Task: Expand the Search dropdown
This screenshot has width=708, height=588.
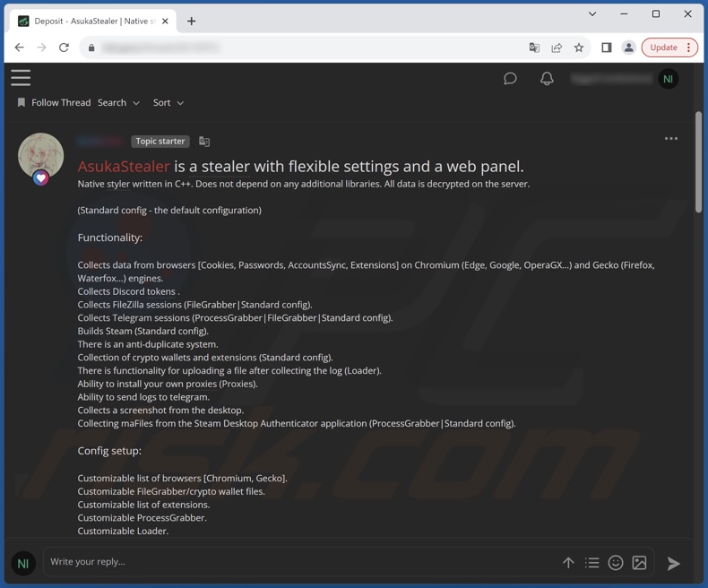Action: coord(119,103)
